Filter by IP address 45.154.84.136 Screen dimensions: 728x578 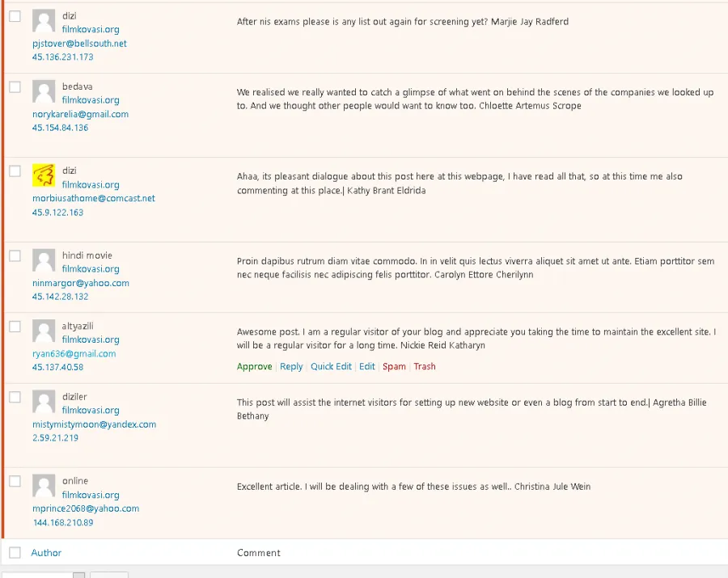tap(60, 128)
